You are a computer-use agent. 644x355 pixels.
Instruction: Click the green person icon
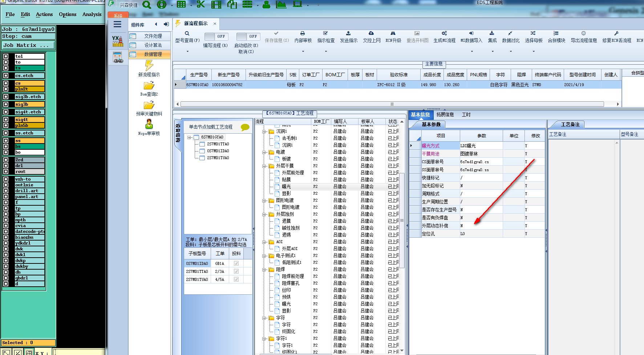coord(266,4)
